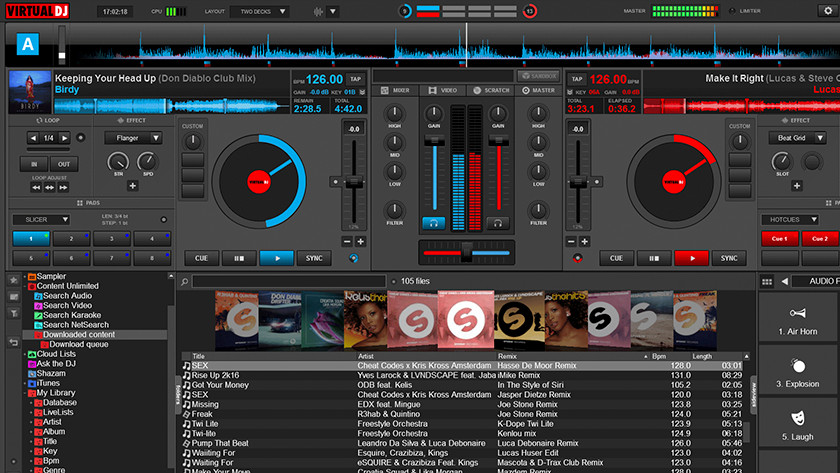This screenshot has height=473, width=840.
Task: Click the right deck pitch slider handle
Action: pyautogui.click(x=578, y=182)
